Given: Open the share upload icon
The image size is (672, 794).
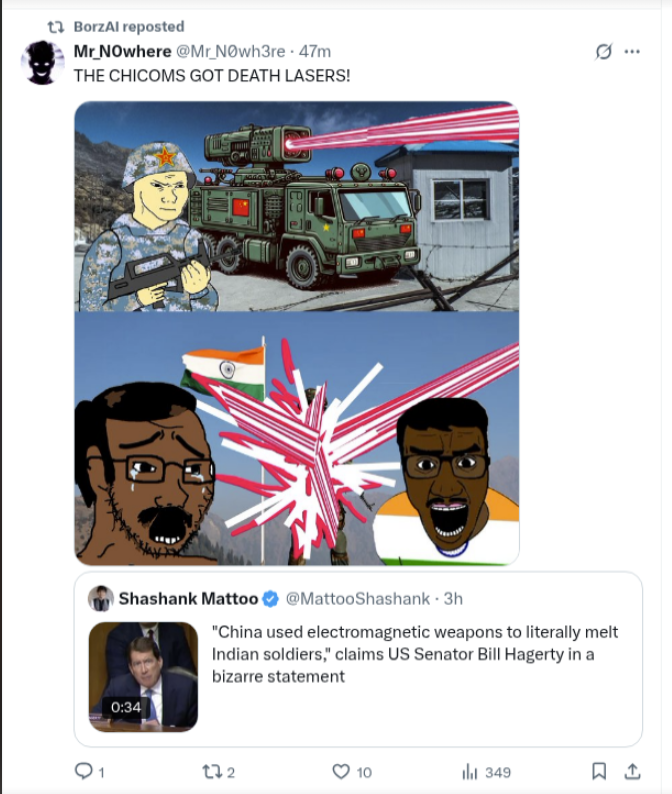Looking at the screenshot, I should point(632,771).
